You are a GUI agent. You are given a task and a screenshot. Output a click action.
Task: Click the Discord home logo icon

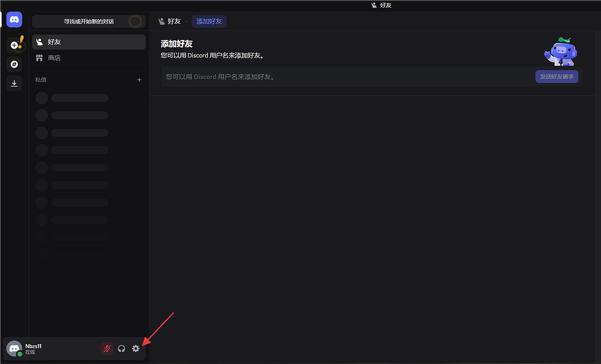point(14,19)
